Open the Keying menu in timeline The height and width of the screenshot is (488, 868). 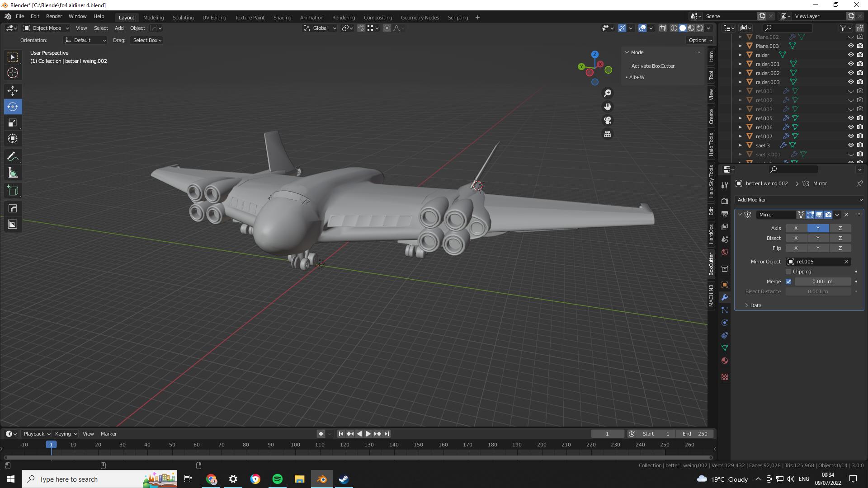point(66,434)
